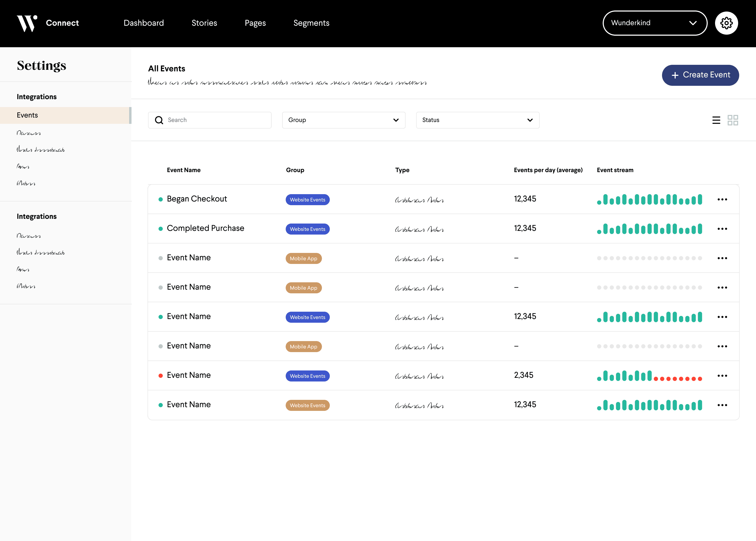Open more options for Completed Purchase
The height and width of the screenshot is (541, 756).
tap(722, 229)
